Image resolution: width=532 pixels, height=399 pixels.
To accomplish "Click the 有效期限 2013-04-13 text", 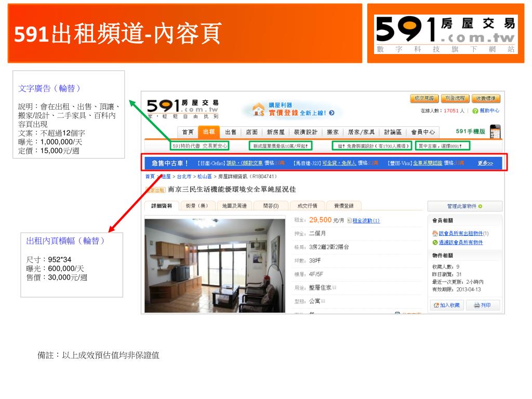I will click(456, 289).
